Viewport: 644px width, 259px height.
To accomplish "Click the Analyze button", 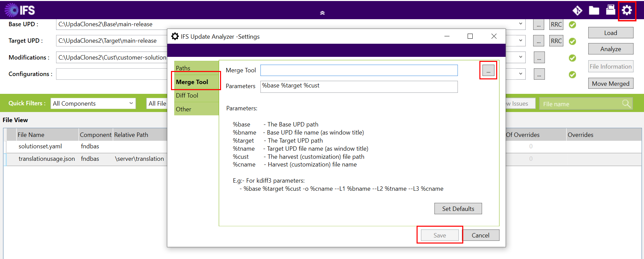I will (611, 49).
